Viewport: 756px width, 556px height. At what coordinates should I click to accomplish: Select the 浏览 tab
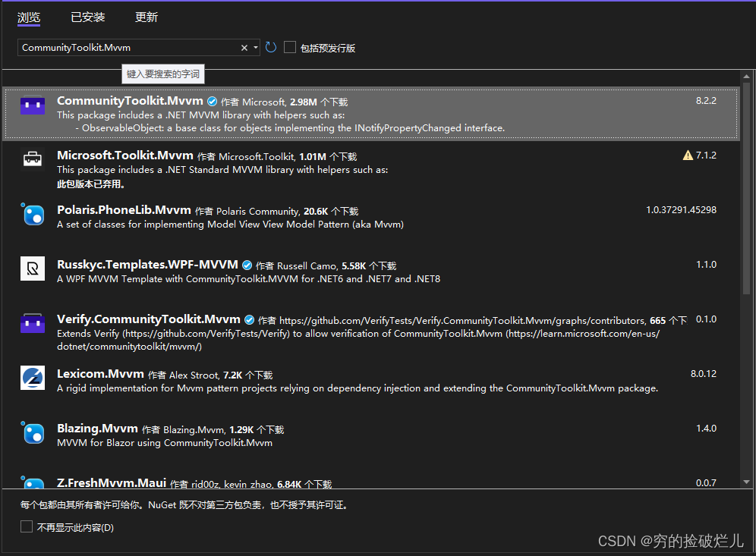coord(28,17)
